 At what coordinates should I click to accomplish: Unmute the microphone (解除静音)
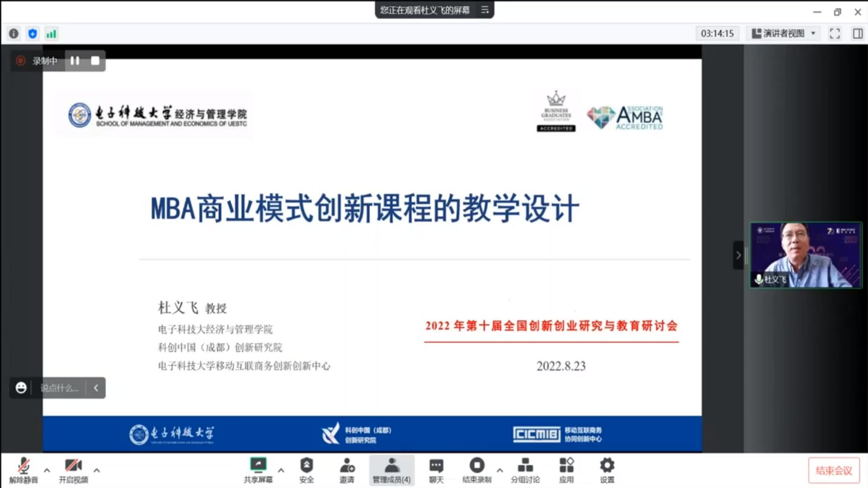(24, 469)
